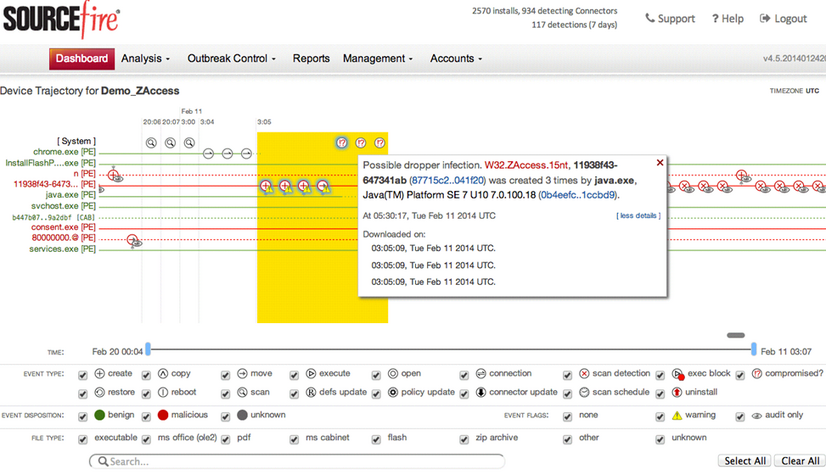Open the Dashboard tab

click(x=82, y=58)
